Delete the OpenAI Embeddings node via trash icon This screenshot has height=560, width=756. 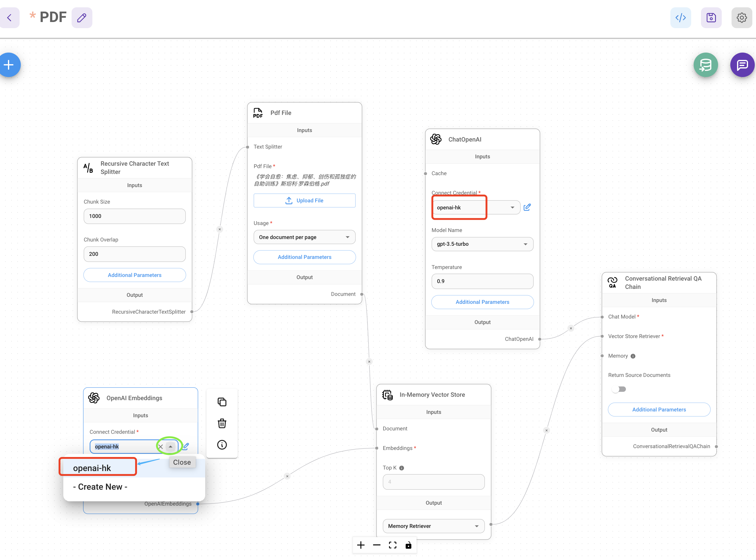pos(222,423)
